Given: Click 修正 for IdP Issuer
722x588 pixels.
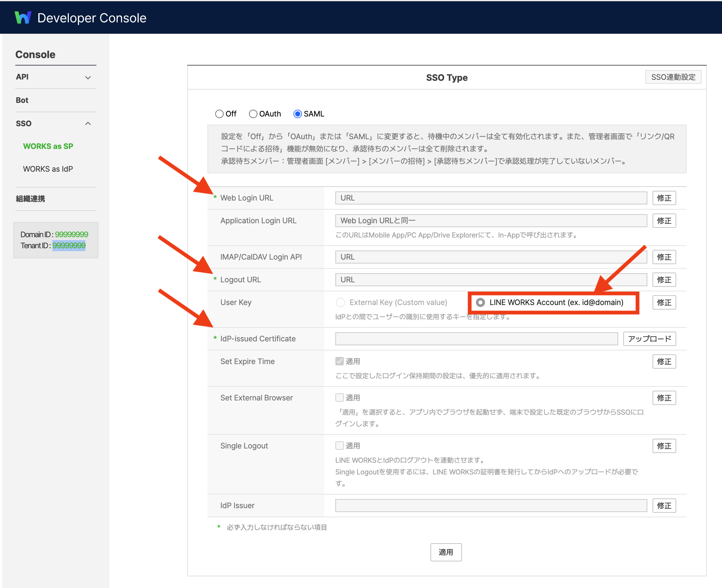Looking at the screenshot, I should [x=664, y=506].
